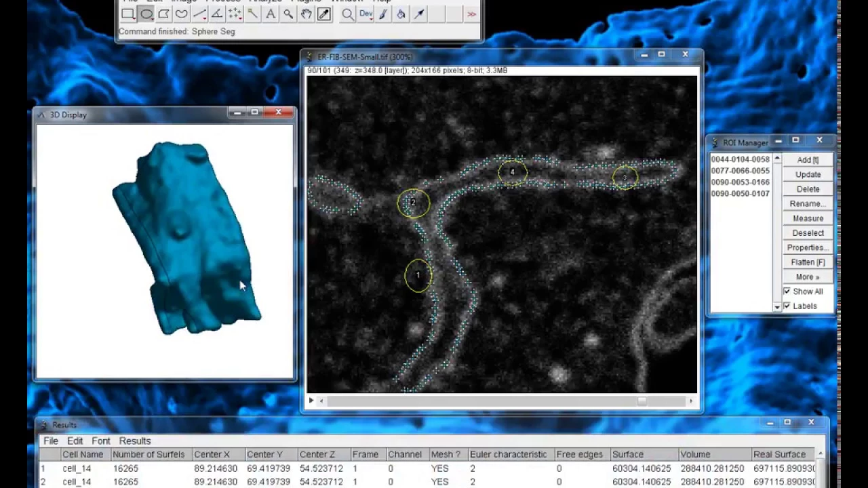Click the Flatten [F] button
868x488 pixels.
pyautogui.click(x=808, y=262)
